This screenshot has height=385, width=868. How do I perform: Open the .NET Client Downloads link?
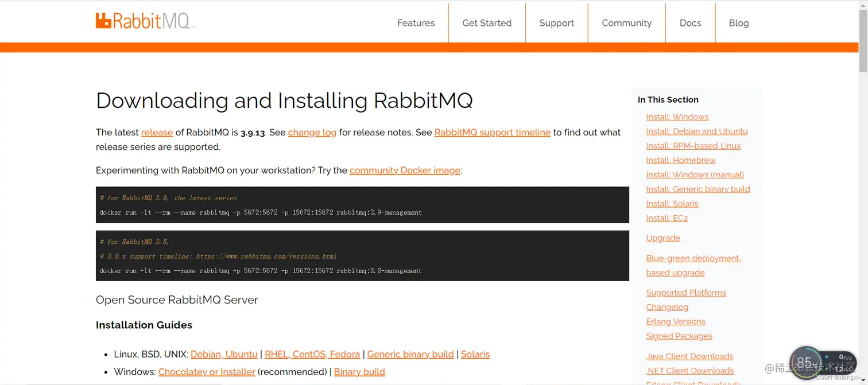pyautogui.click(x=690, y=371)
